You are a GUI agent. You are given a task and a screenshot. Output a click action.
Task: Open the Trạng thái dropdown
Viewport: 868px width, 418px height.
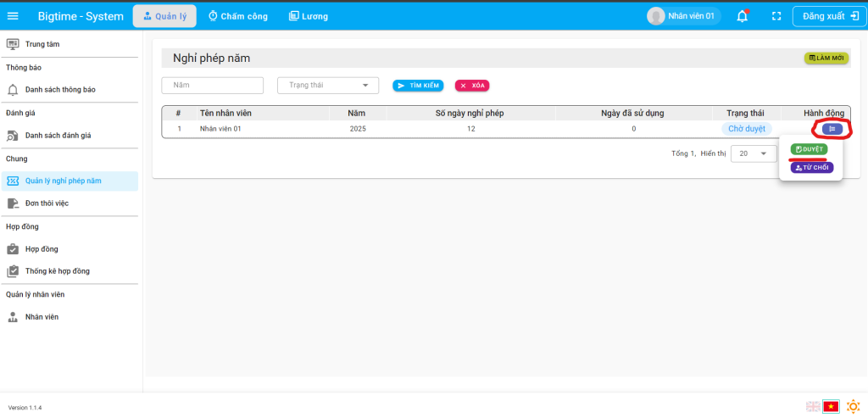328,85
